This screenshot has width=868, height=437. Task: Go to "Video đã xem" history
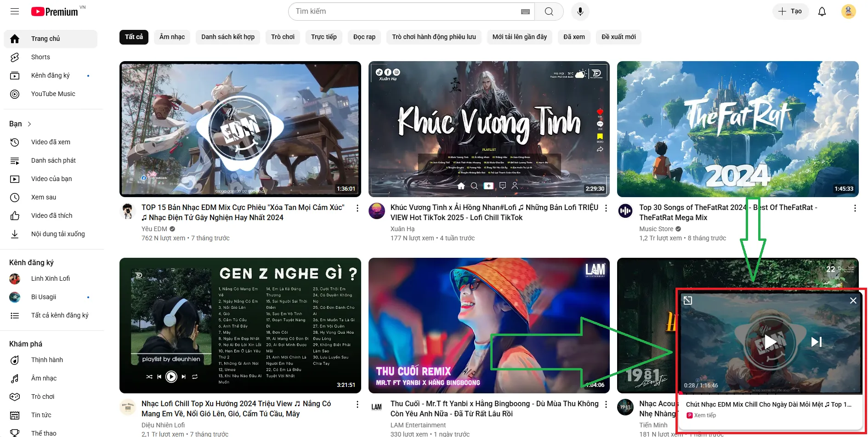[51, 142]
